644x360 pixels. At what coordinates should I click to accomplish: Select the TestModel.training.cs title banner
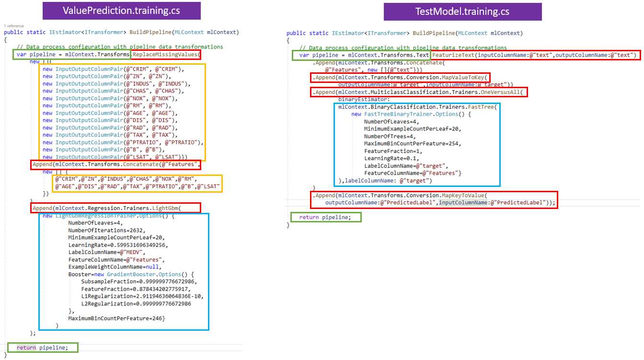point(462,12)
